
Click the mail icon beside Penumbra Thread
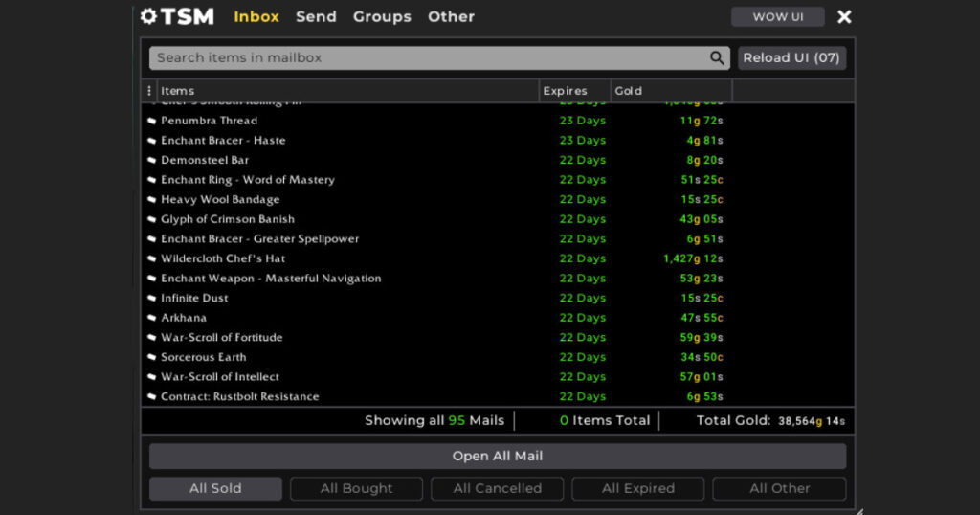(x=151, y=122)
